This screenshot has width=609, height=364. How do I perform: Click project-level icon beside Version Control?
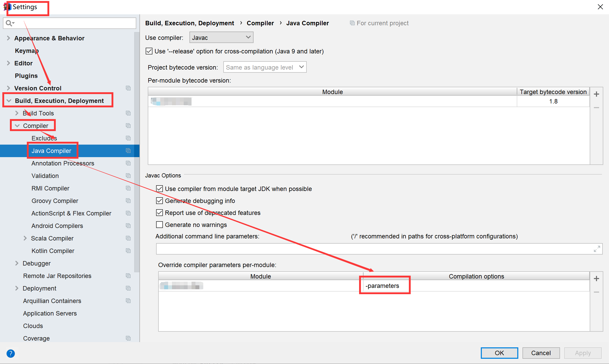(x=128, y=88)
